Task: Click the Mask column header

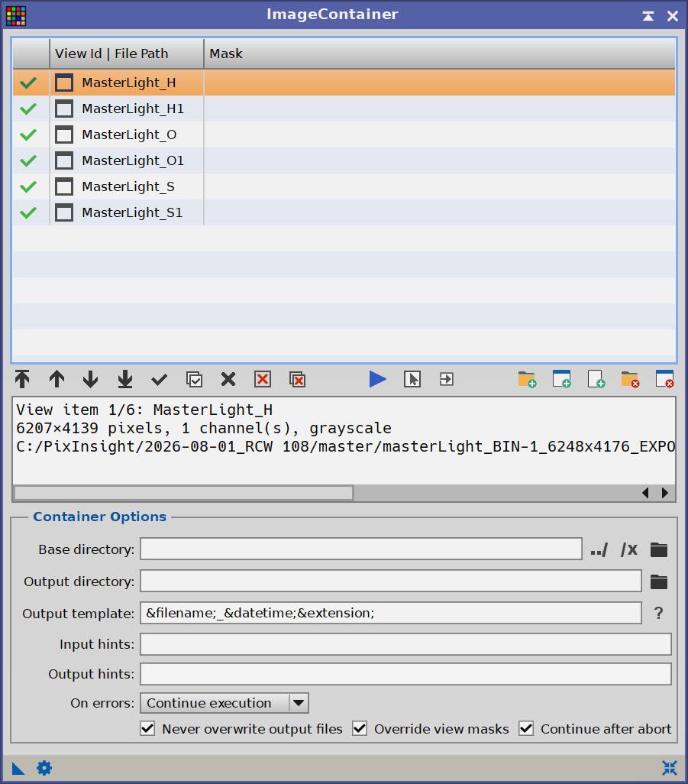Action: click(440, 53)
